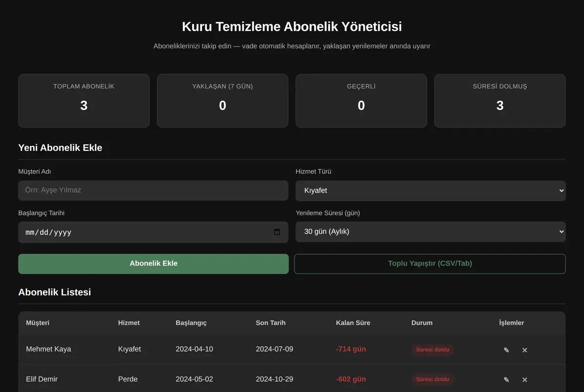Click the Başlangıç column header
Viewport: 584px width, 392px height.
191,323
